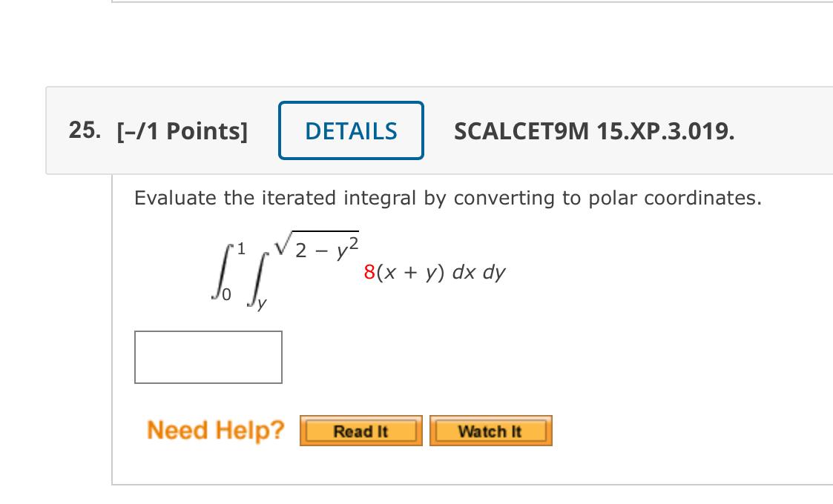
Task: Select the SCALCET9M 15.XP.3.019 problem reference
Action: 593,131
